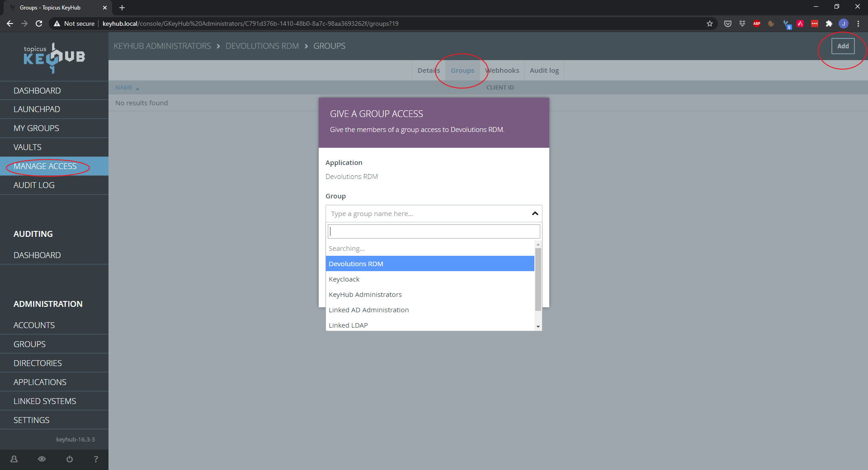Click the dropdown list scrollbar thumb
The image size is (868, 470).
point(538,279)
